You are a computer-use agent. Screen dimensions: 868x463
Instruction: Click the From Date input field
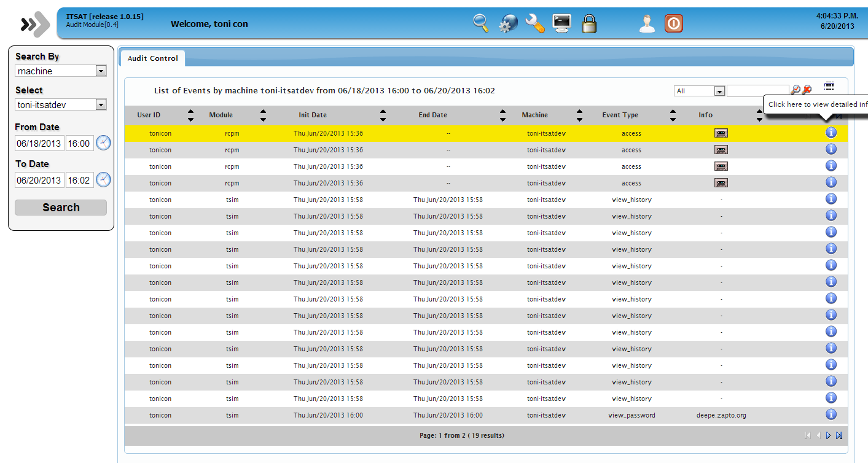(39, 144)
